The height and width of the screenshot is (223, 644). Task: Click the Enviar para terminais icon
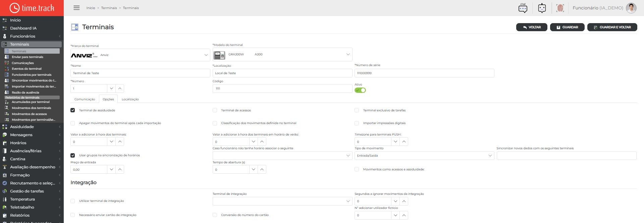pyautogui.click(x=7, y=57)
